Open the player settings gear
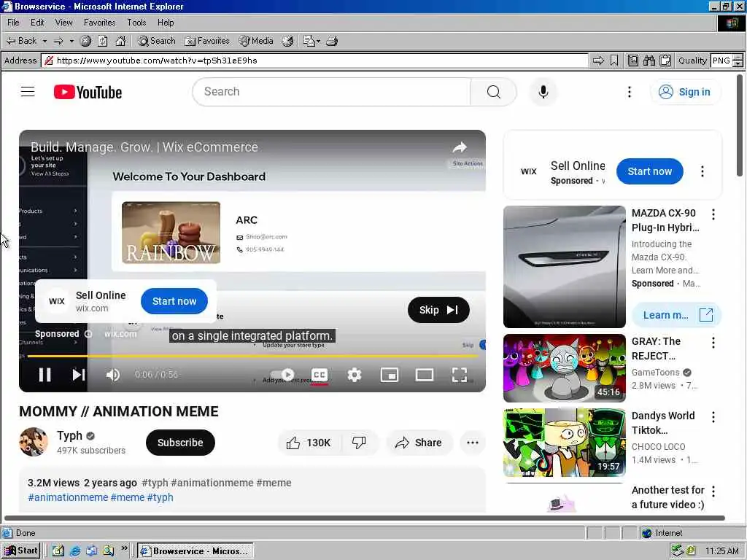This screenshot has width=747, height=560. click(355, 375)
